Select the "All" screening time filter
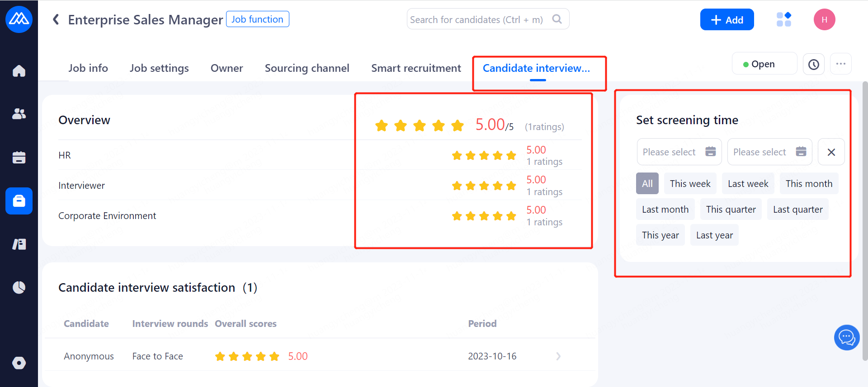 (x=647, y=184)
